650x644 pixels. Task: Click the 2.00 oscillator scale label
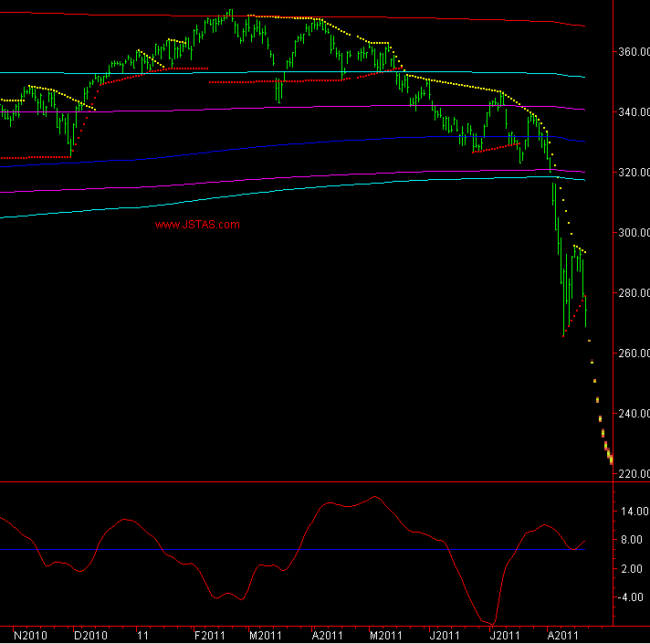[633, 568]
